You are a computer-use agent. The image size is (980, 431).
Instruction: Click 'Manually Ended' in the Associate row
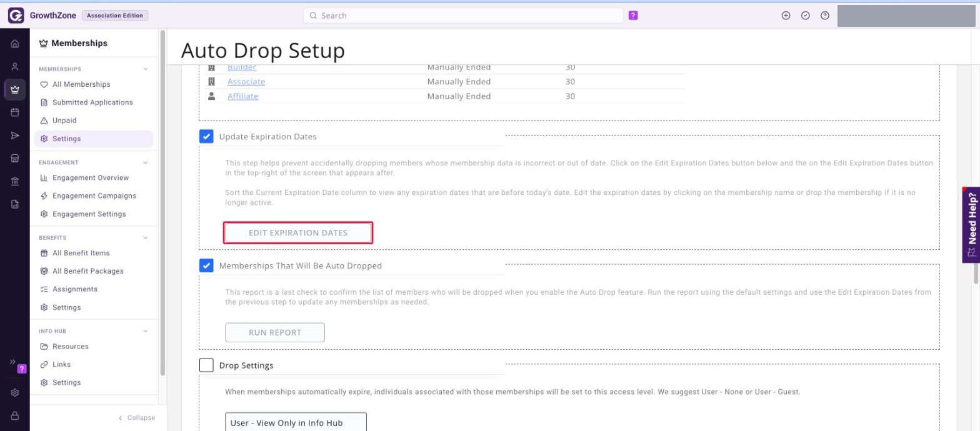(x=459, y=82)
